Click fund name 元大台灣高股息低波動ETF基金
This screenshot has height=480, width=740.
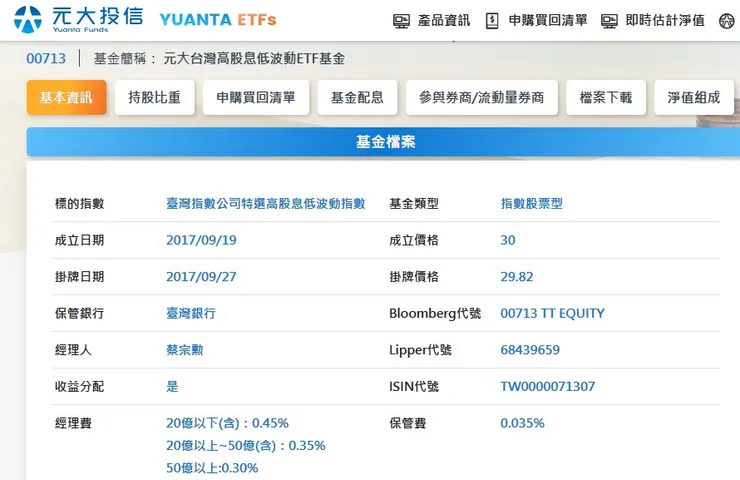254,59
